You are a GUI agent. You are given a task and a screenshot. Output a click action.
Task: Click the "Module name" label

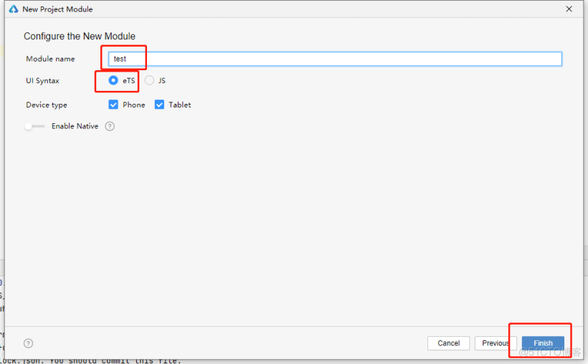(50, 59)
